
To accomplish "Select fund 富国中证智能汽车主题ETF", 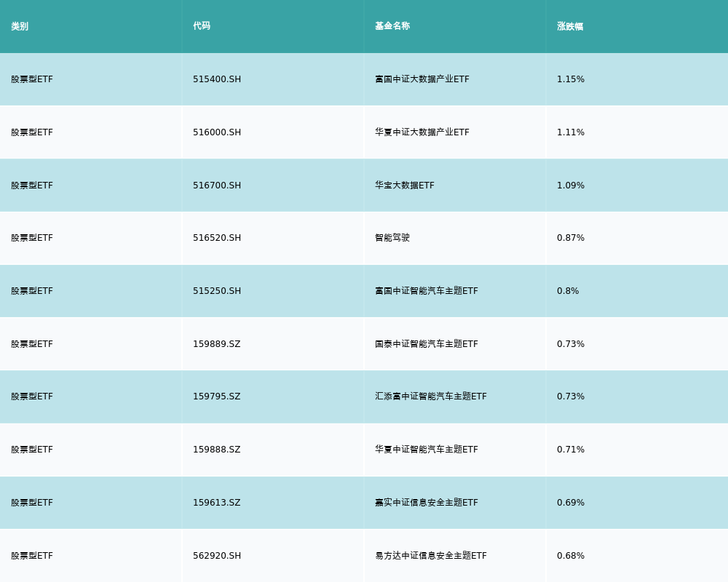I will click(x=427, y=291).
